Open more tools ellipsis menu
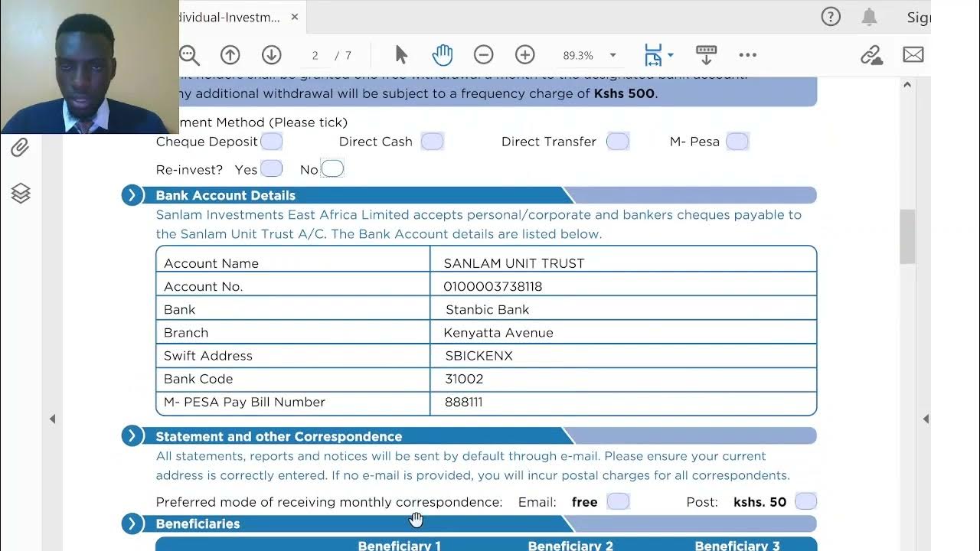 tap(748, 55)
